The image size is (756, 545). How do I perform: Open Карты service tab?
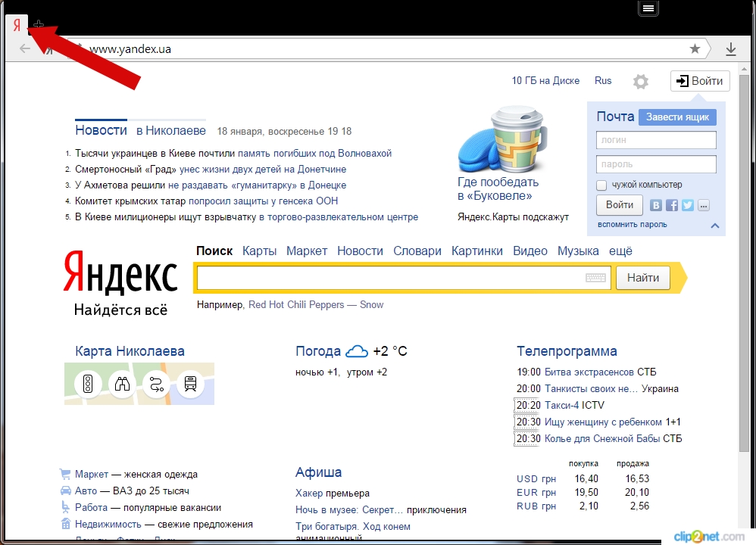coord(259,251)
